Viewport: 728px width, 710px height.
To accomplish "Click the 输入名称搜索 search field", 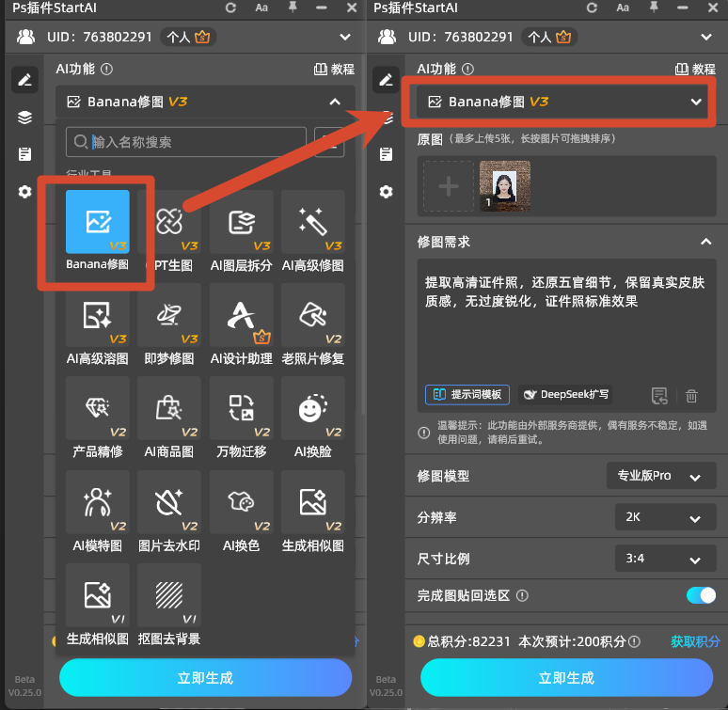I will point(186,142).
